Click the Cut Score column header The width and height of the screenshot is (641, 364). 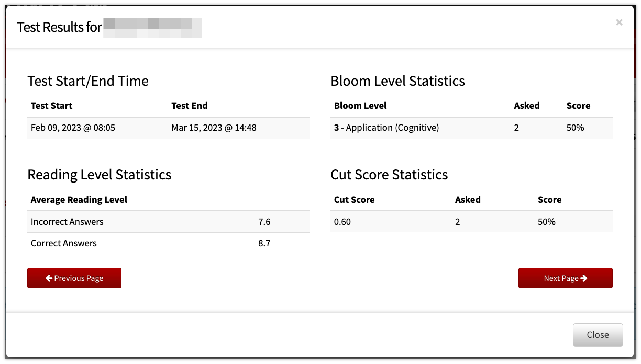click(355, 200)
